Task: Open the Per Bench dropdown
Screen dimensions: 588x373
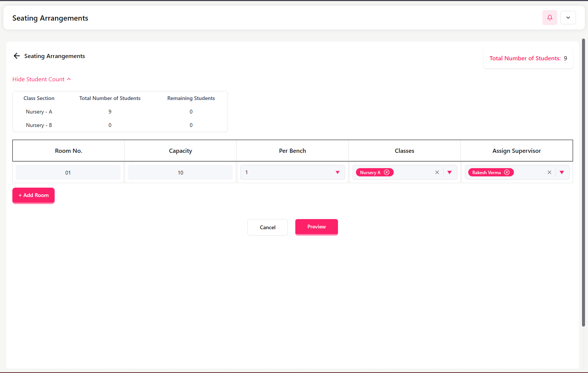Action: (292, 172)
